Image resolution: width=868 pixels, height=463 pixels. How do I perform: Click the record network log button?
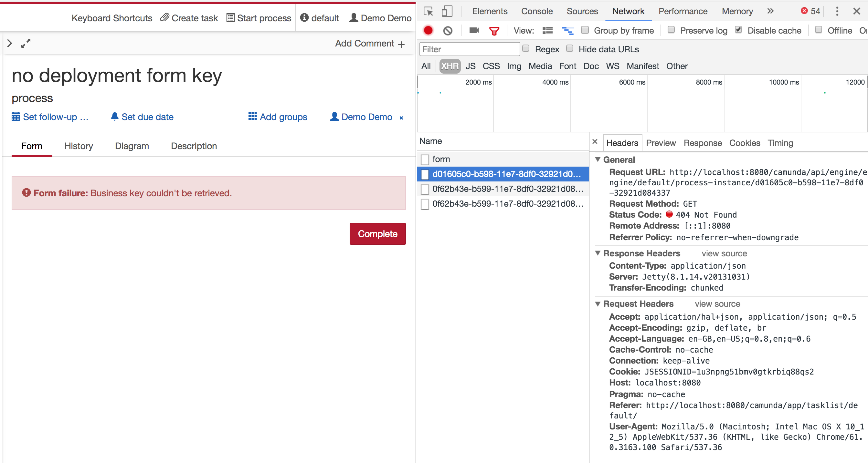[x=428, y=31]
